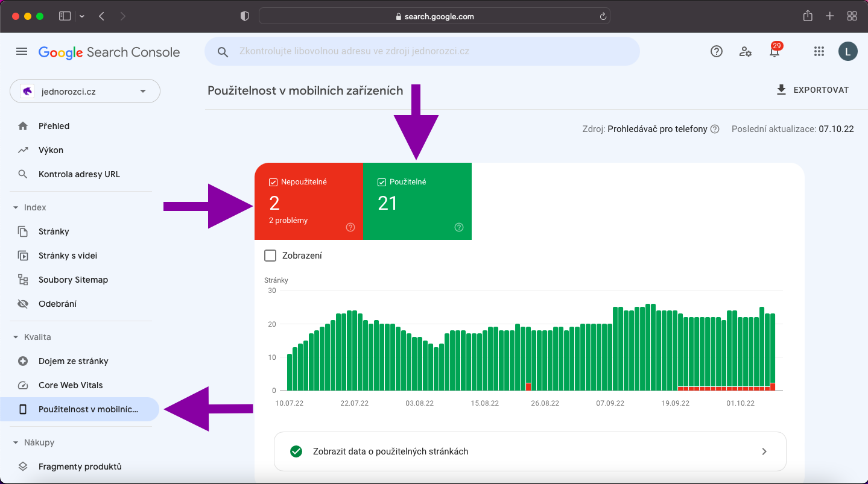Image resolution: width=868 pixels, height=484 pixels.
Task: Open the account avatar L
Action: [x=847, y=51]
